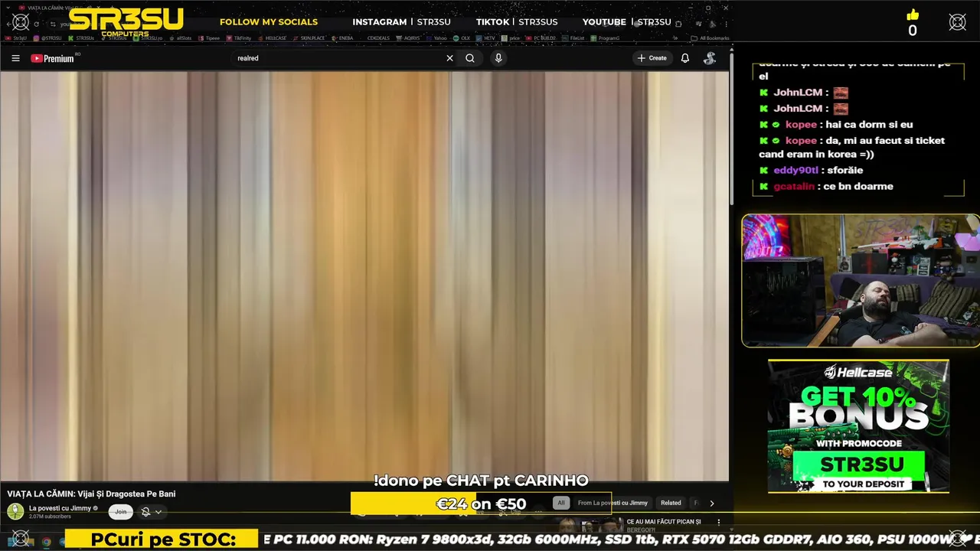
Task: Open the HLTV bookmark
Action: (486, 37)
